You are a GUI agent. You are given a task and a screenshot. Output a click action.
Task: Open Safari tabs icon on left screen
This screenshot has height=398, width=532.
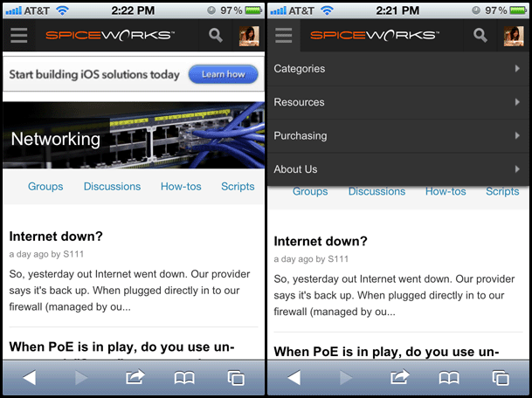236,378
